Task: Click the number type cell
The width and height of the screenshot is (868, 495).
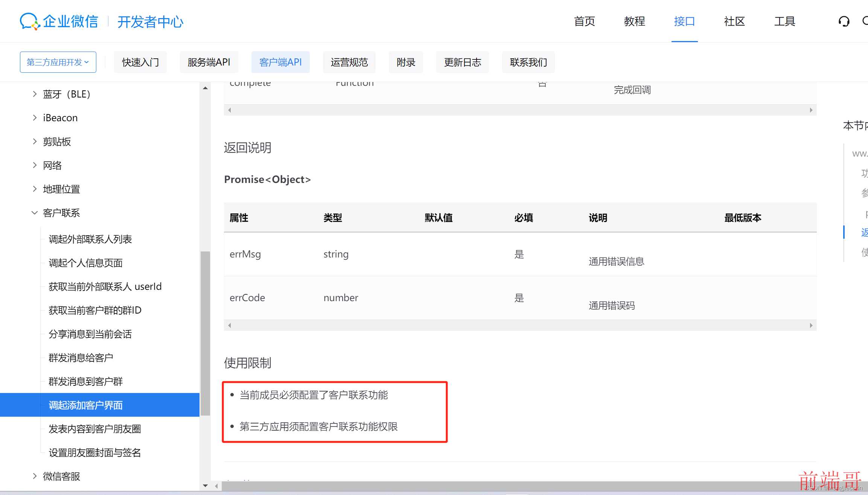Action: click(x=341, y=298)
